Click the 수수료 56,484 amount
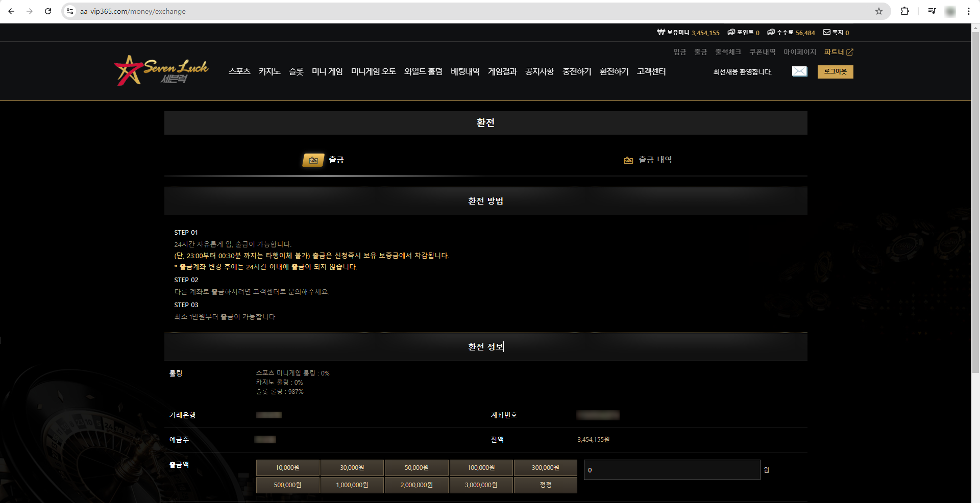The width and height of the screenshot is (980, 503). 805,33
